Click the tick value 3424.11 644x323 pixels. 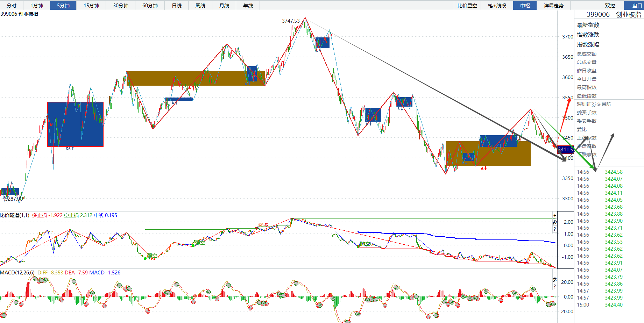pos(614,193)
